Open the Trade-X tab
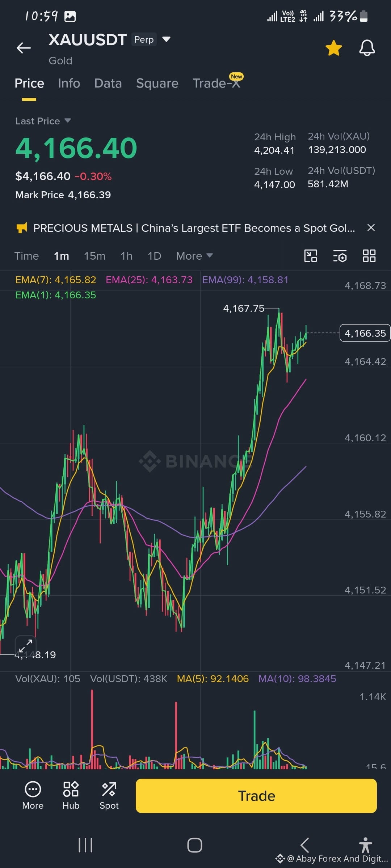Image resolution: width=391 pixels, height=868 pixels. click(x=216, y=83)
